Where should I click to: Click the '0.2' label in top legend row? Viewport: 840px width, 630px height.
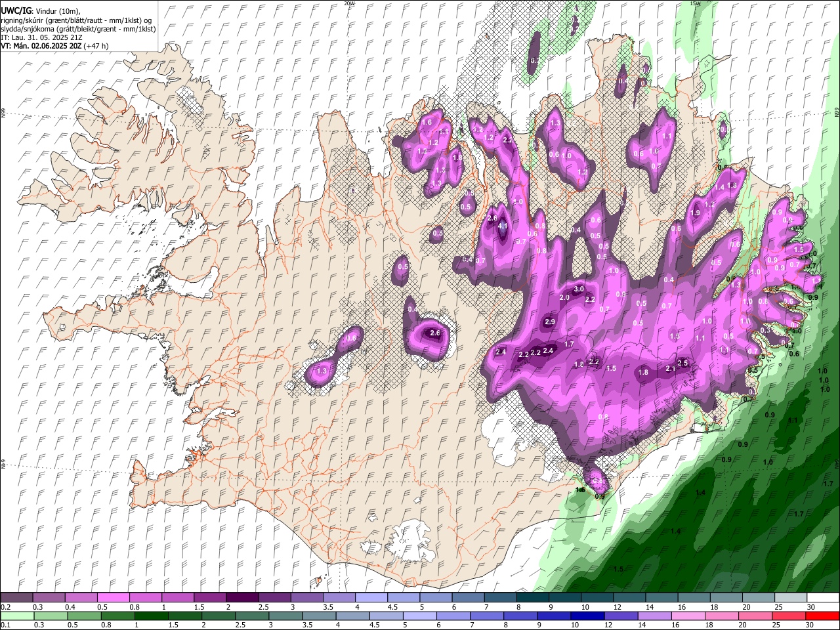coord(5,607)
